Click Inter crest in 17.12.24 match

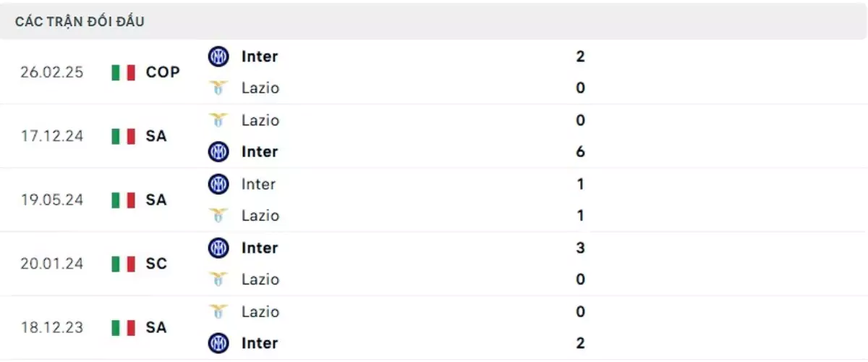pos(218,152)
